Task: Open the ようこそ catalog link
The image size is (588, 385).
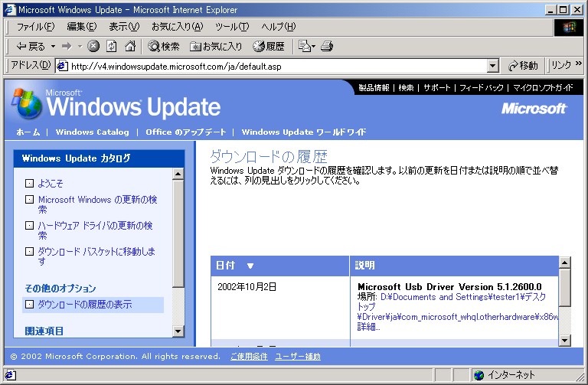Action: 51,184
